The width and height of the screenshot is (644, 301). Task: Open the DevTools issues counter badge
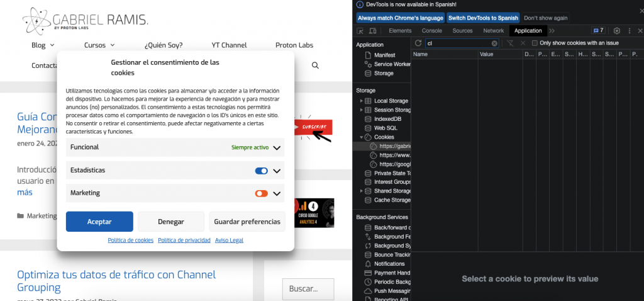coord(598,31)
